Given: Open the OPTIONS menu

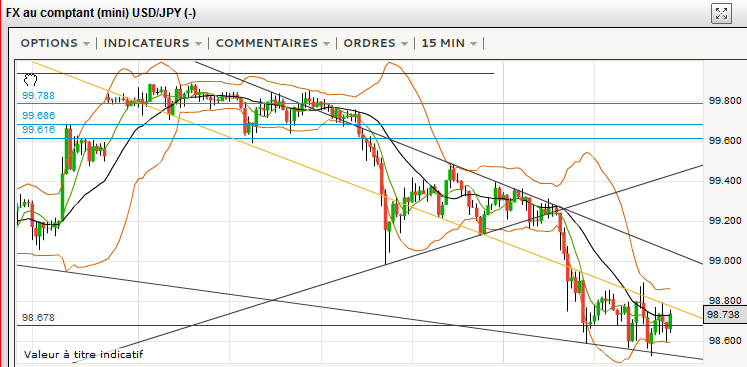Looking at the screenshot, I should pos(55,43).
